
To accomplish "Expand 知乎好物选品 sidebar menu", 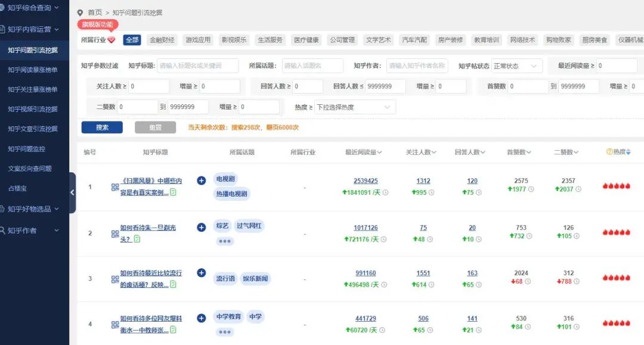I will click(32, 209).
